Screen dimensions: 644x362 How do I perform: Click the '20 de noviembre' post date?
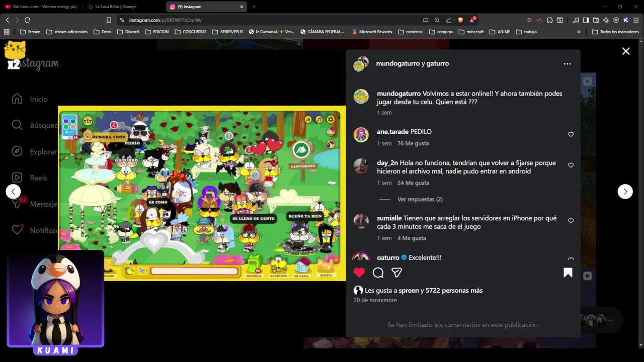pos(375,300)
